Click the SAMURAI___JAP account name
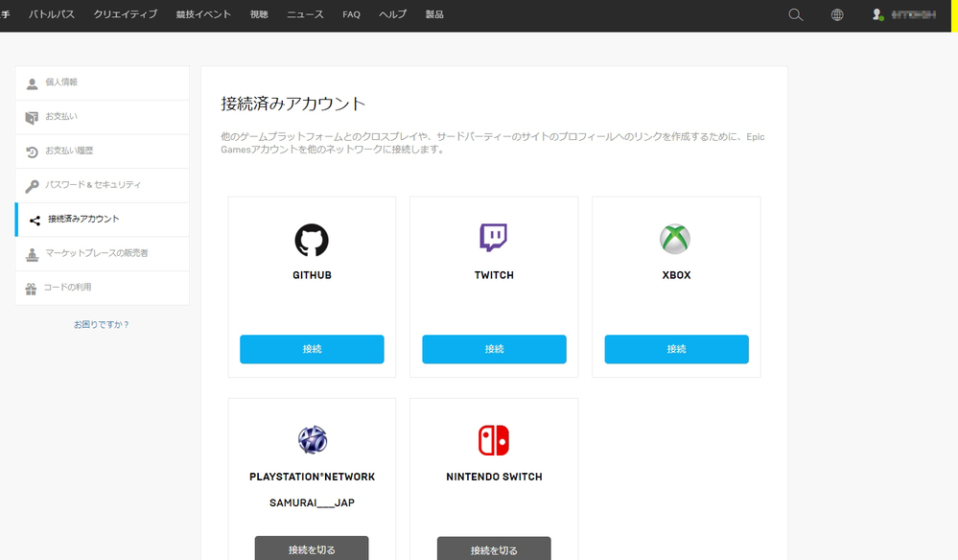The width and height of the screenshot is (958, 560). click(312, 502)
